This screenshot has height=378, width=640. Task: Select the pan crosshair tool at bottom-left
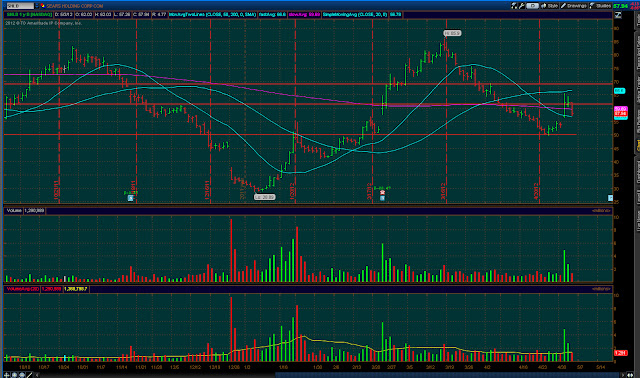pyautogui.click(x=7, y=375)
